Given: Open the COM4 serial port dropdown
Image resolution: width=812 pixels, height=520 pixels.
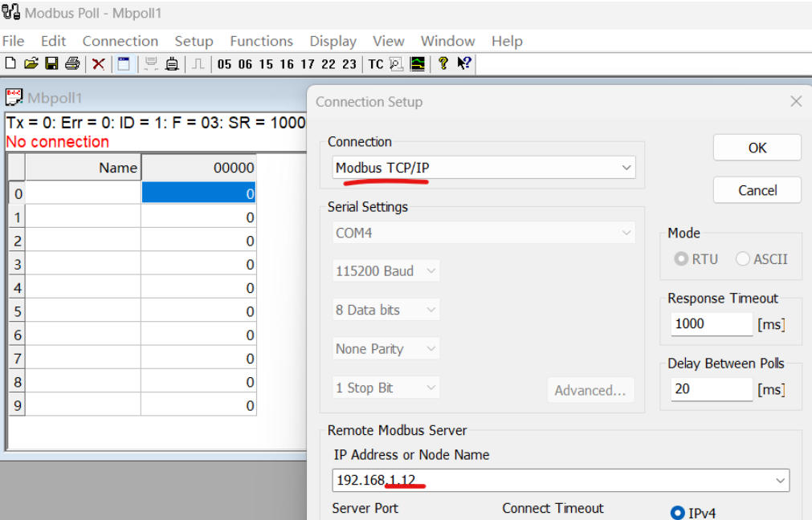Looking at the screenshot, I should pos(484,233).
